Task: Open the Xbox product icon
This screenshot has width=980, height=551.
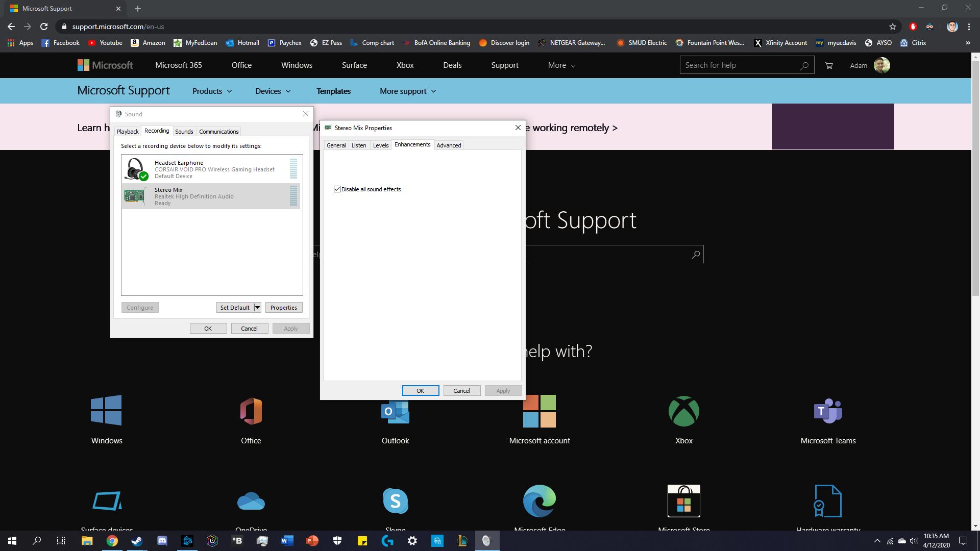Action: tap(684, 411)
